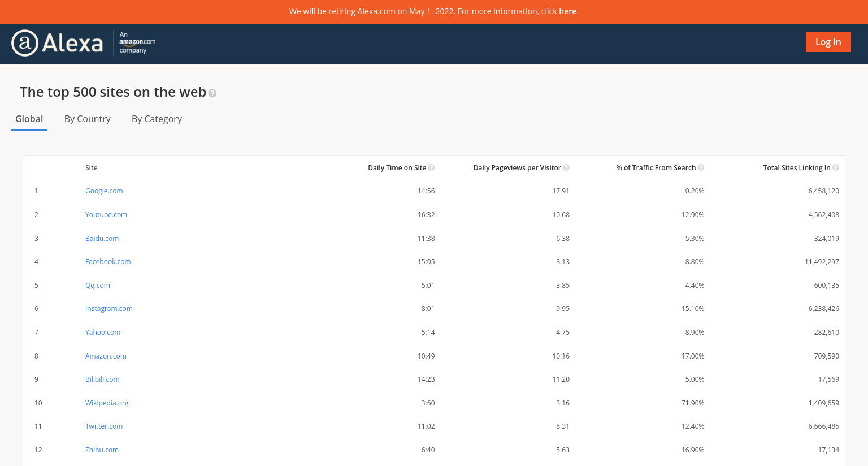Click Twitter's linking sites value 6,666,485
Screen dimensions: 868x466
pos(824,426)
